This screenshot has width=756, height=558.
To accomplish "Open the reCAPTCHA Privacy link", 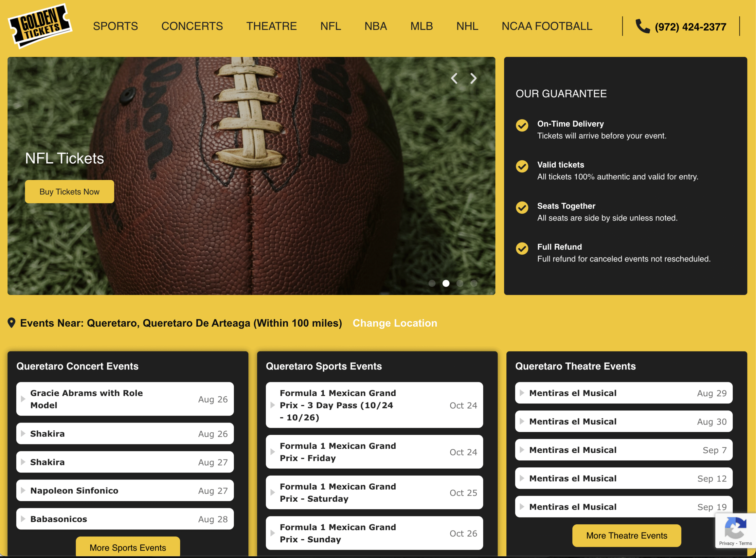I will pos(726,543).
